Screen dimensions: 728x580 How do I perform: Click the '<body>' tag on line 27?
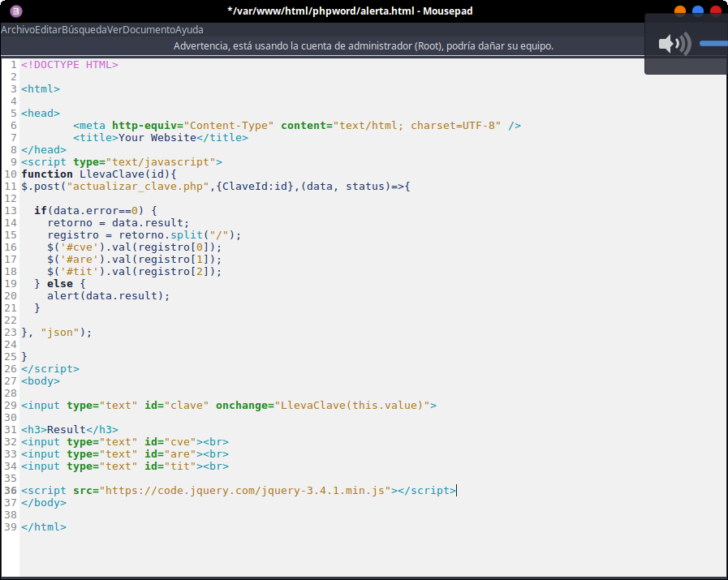[x=41, y=381]
